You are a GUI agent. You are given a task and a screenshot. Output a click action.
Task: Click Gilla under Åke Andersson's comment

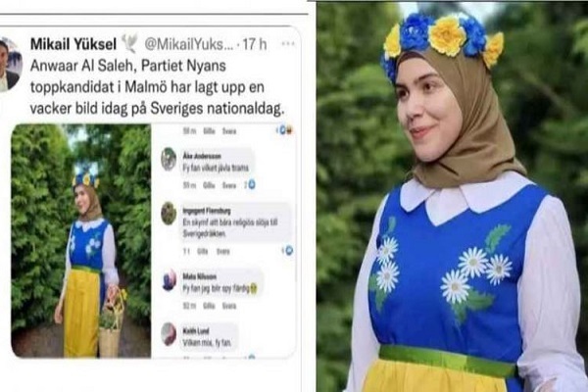(209, 185)
